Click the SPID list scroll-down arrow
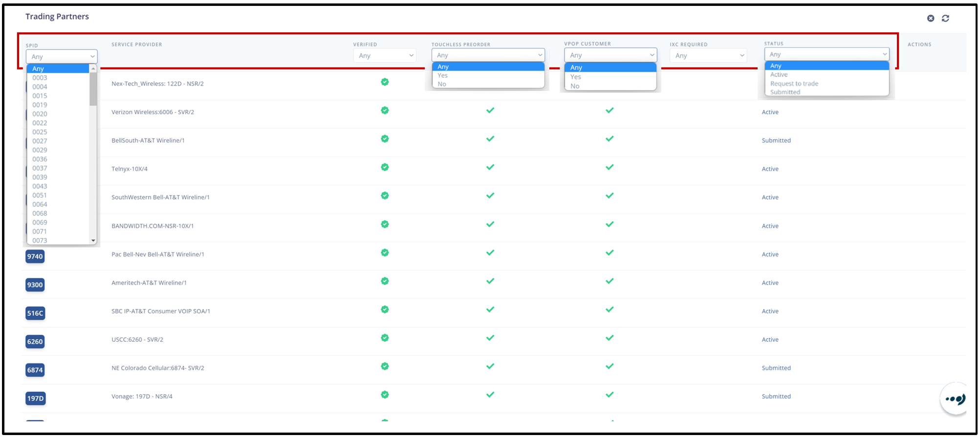The height and width of the screenshot is (437, 980). tap(93, 240)
